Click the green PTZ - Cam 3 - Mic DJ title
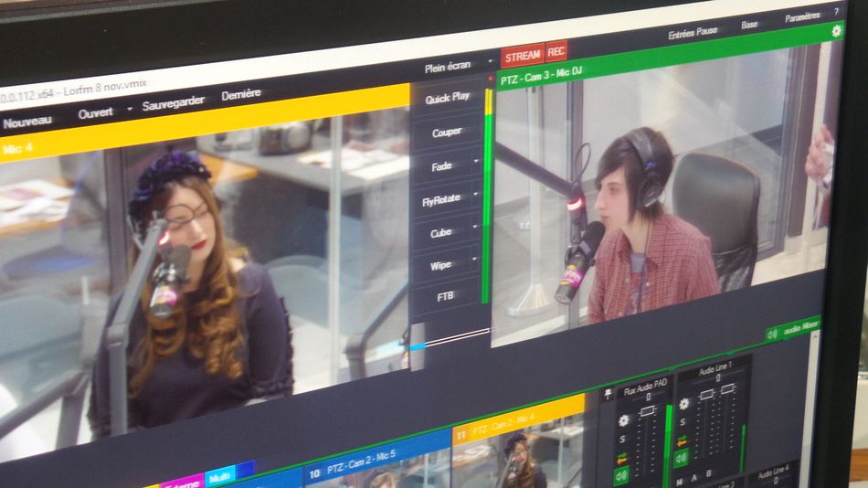 coord(541,75)
